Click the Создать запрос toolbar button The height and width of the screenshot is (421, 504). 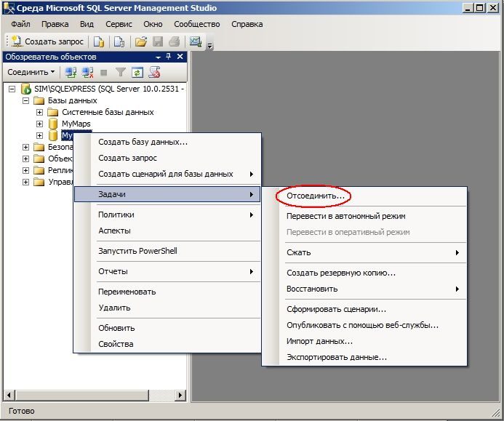click(x=47, y=41)
